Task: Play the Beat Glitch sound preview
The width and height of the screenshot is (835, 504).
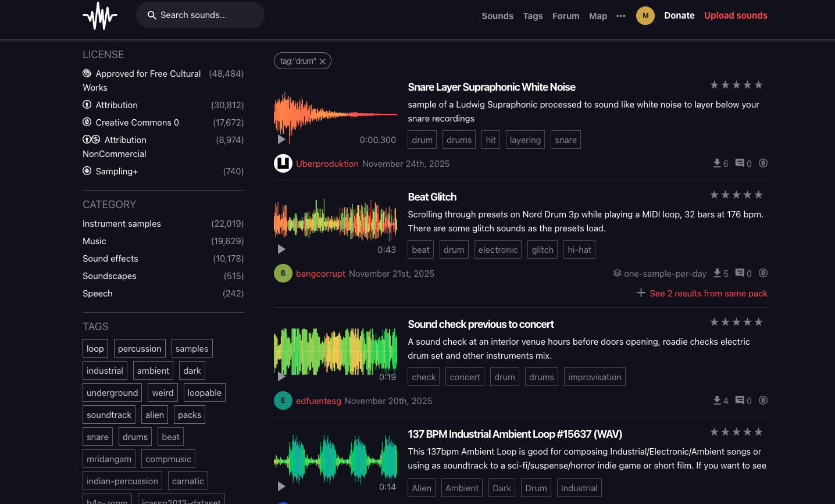Action: click(x=281, y=249)
